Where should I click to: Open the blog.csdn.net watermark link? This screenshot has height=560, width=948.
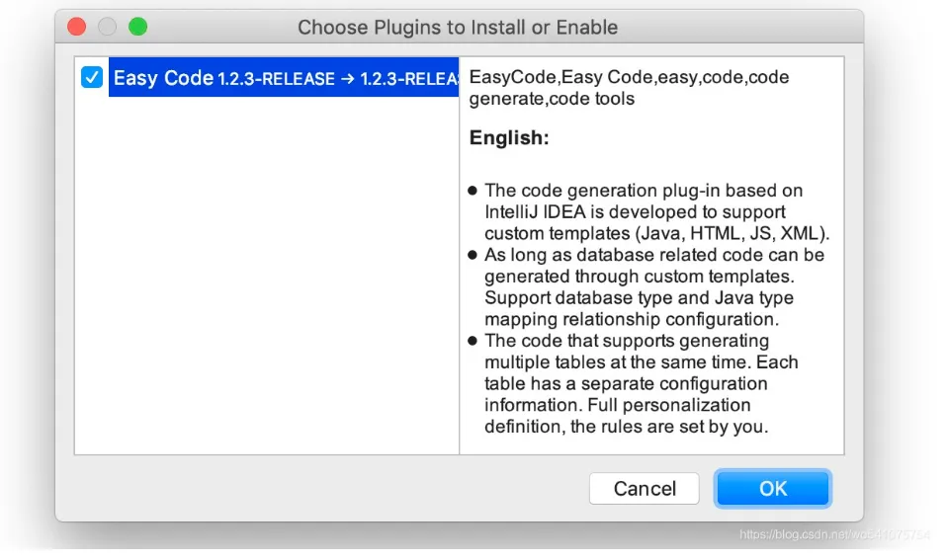[833, 534]
